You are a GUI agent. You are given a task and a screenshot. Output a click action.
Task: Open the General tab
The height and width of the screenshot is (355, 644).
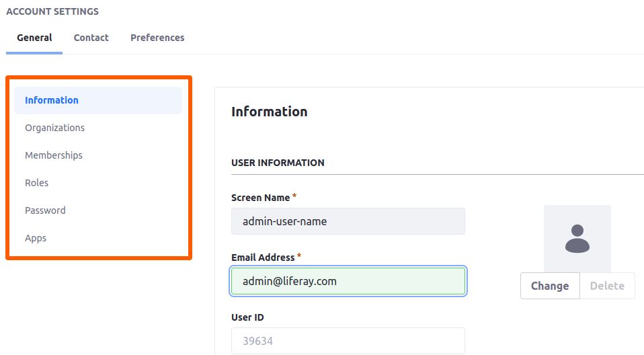[x=34, y=38]
